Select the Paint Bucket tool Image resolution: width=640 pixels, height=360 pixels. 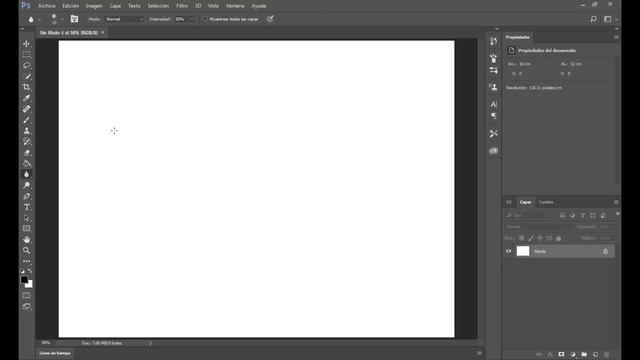(x=27, y=164)
